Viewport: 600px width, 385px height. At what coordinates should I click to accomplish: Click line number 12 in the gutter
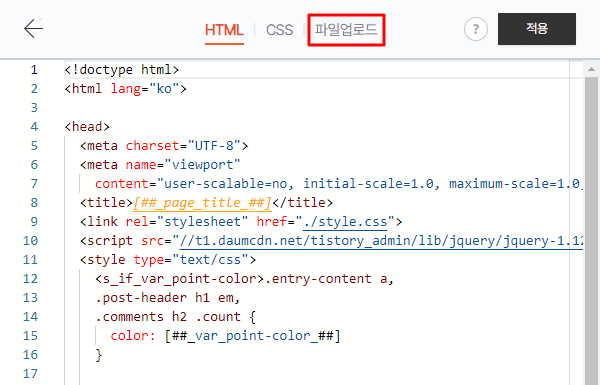30,279
